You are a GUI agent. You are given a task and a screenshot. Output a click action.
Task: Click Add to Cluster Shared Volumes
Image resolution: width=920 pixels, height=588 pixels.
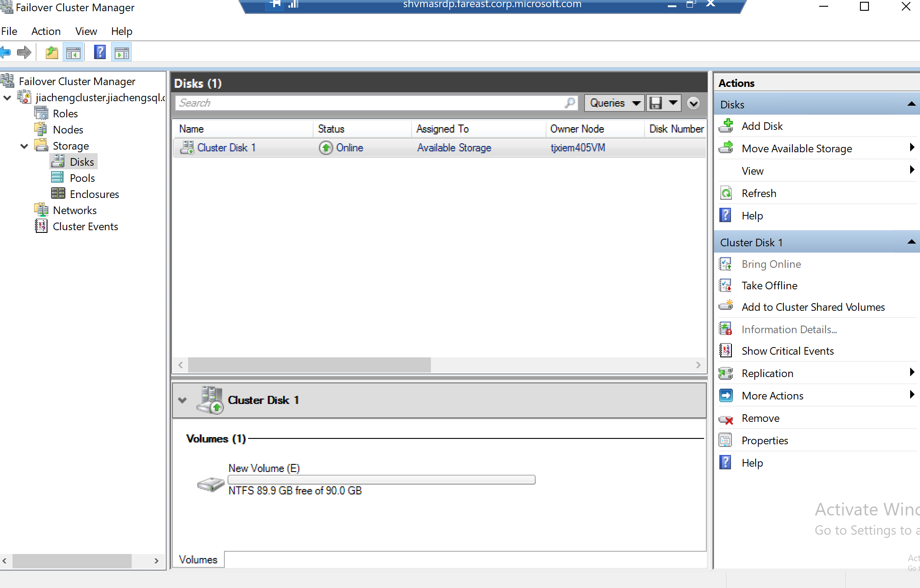pos(813,307)
